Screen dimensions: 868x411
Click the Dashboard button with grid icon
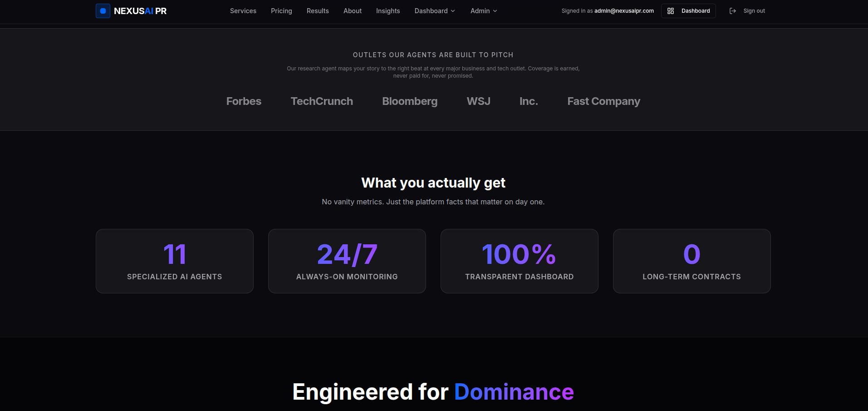pyautogui.click(x=688, y=11)
